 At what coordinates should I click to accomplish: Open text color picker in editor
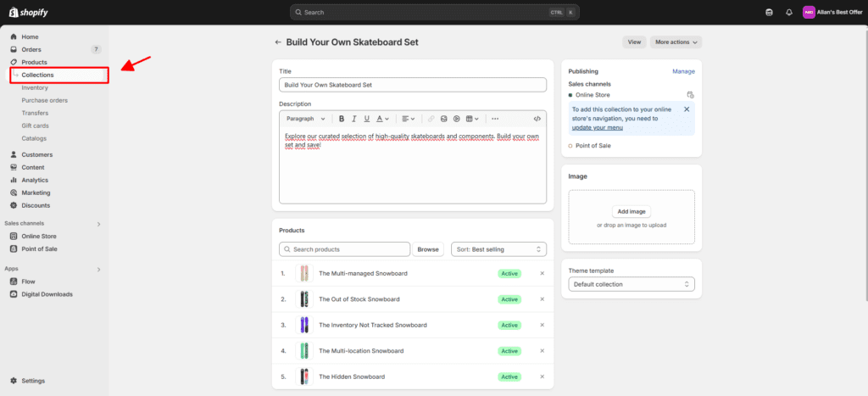pyautogui.click(x=382, y=119)
